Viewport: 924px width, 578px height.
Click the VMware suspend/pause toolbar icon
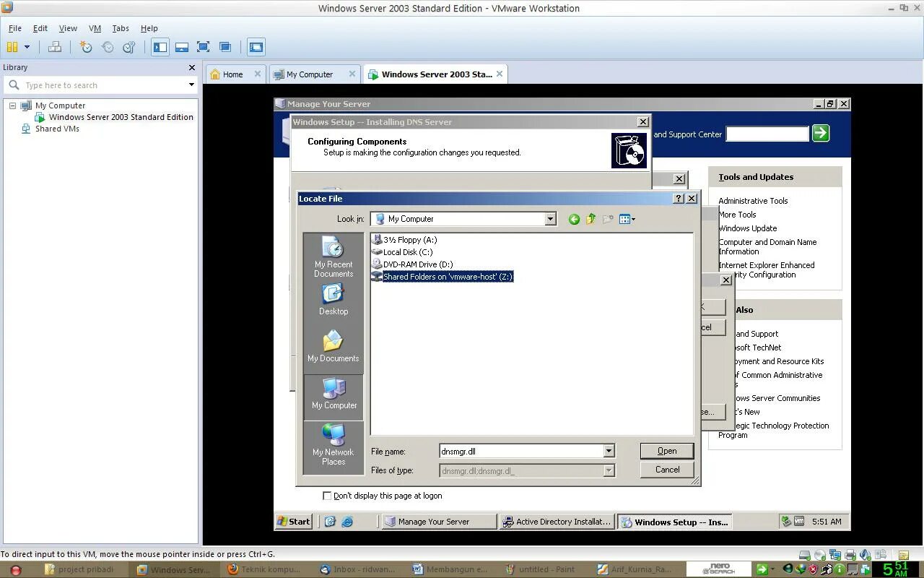(x=12, y=47)
